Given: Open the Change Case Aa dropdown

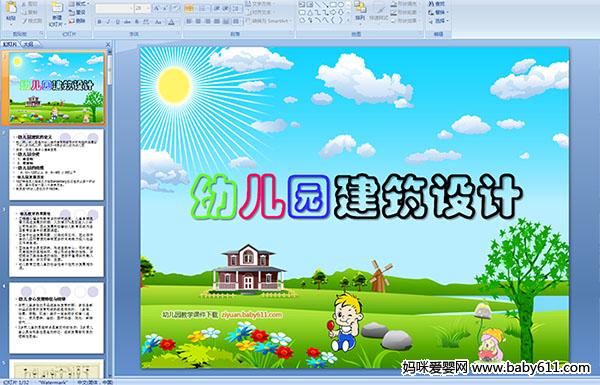Looking at the screenshot, I should (x=158, y=22).
